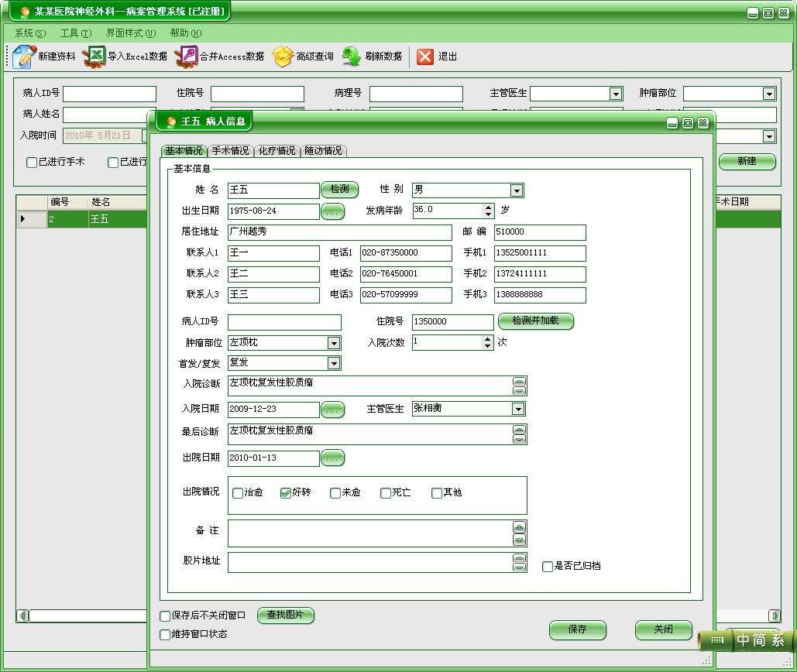Toggle the 是否已归档 checkbox

tap(548, 567)
